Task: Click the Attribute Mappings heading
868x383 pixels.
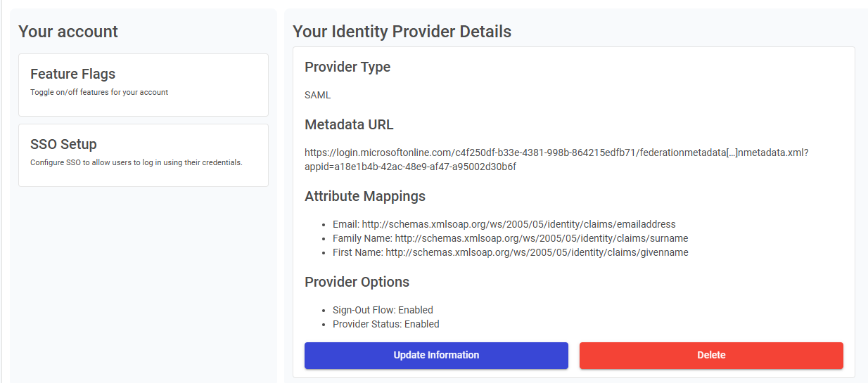Action: click(365, 197)
